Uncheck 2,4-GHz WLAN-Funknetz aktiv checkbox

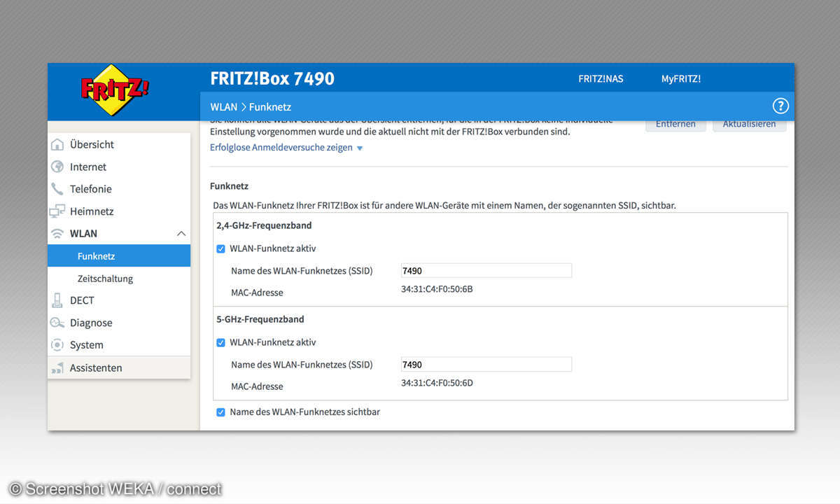pyautogui.click(x=220, y=248)
